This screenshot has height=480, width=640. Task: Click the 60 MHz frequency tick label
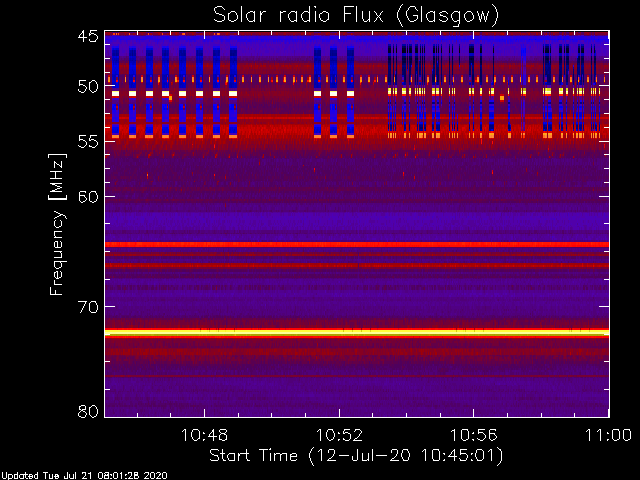pyautogui.click(x=88, y=197)
